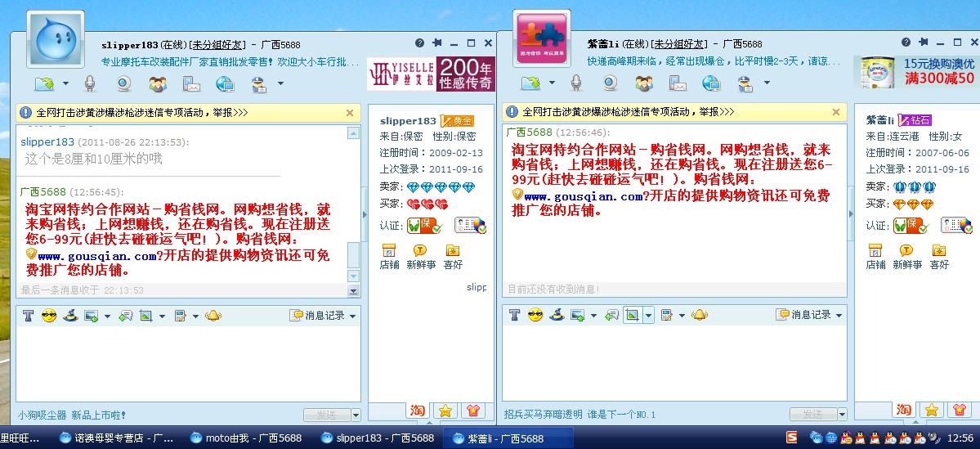980x449 pixels.
Task: Open 发送 options dropdown in 紫蔷li window
Action: pos(842,414)
